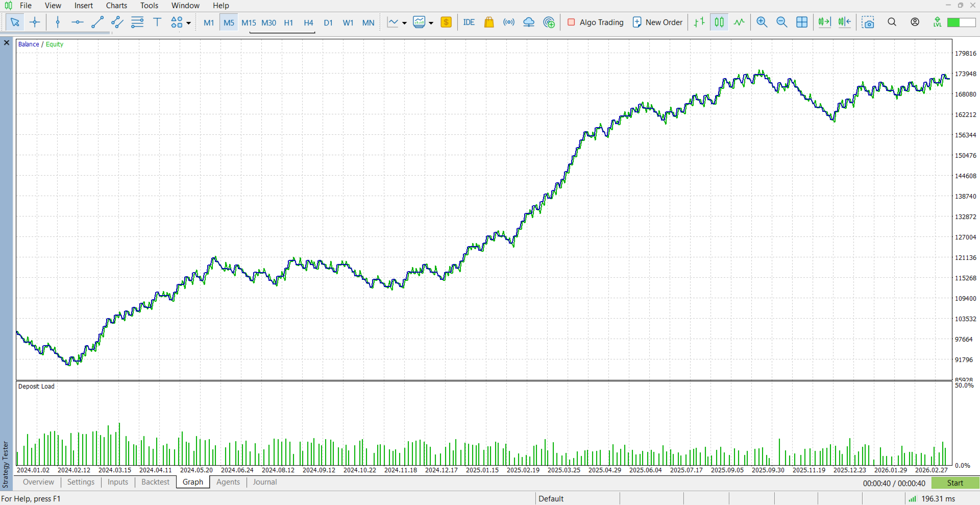Close the Strategy Tester panel
980x505 pixels.
pyautogui.click(x=7, y=43)
